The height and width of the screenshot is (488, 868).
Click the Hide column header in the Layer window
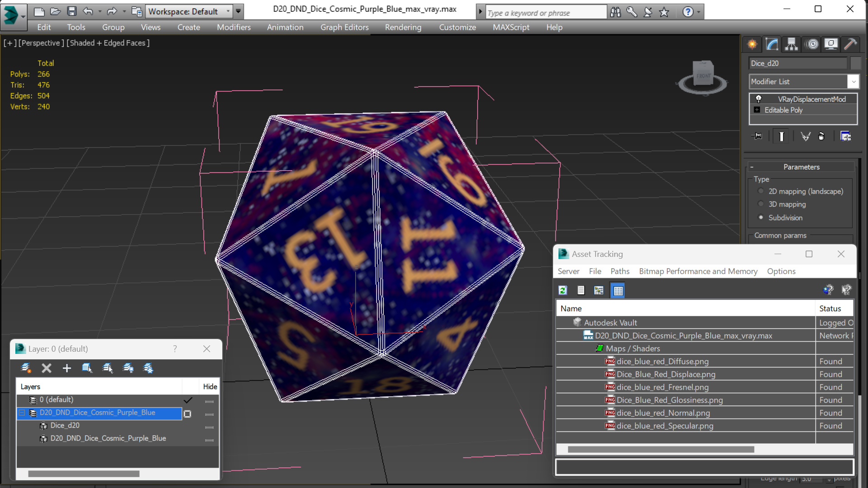[210, 387]
